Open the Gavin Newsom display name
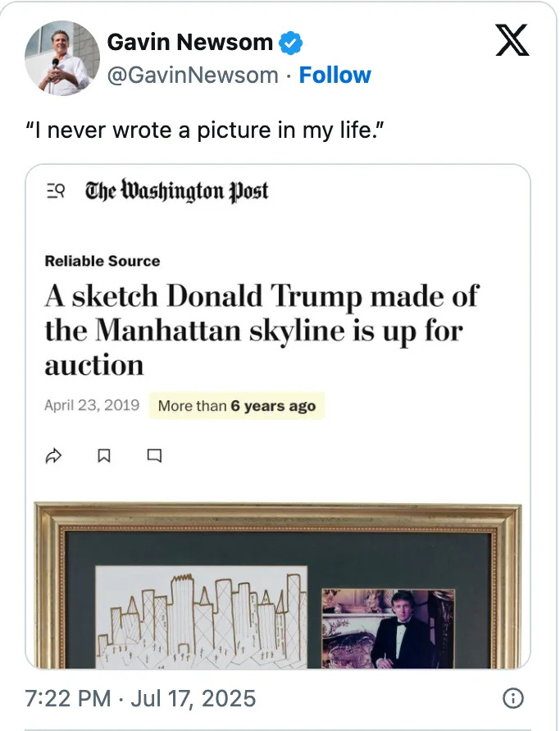 [x=190, y=42]
